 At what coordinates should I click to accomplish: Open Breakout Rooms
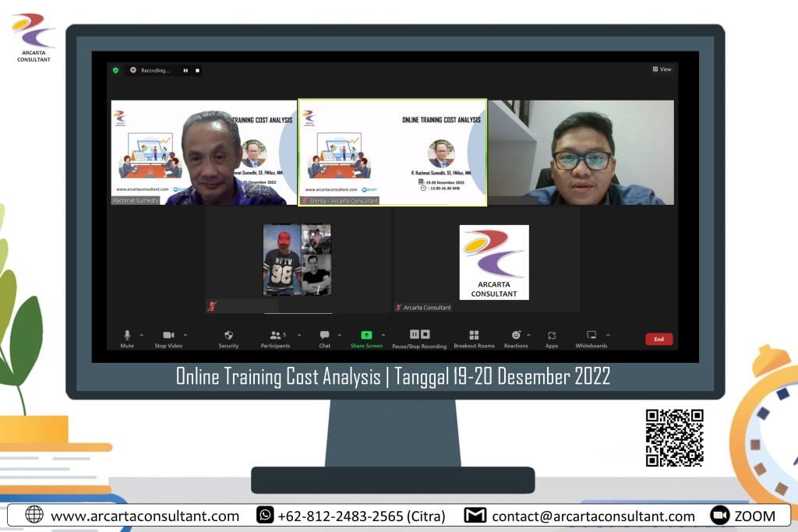474,336
